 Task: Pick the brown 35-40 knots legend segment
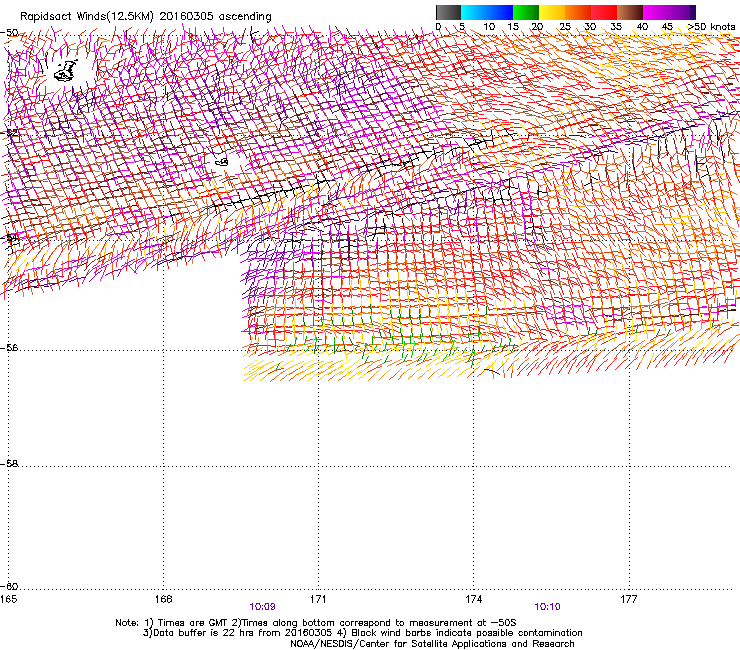click(630, 12)
